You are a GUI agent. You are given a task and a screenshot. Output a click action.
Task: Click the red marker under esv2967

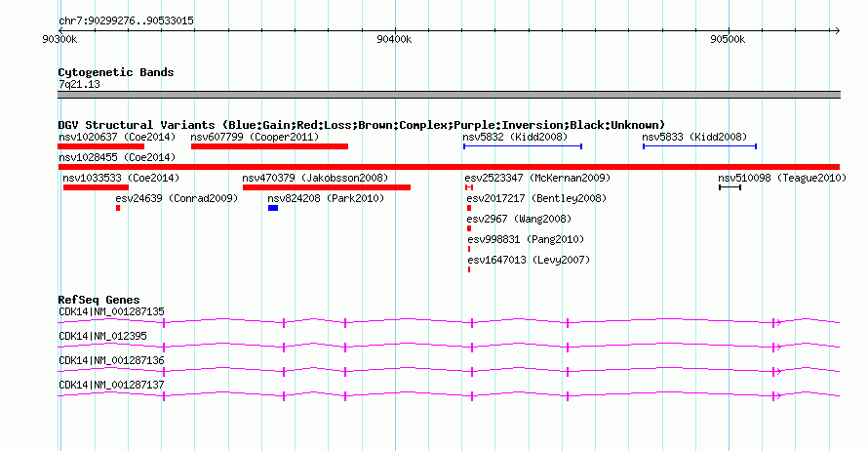coord(469,228)
